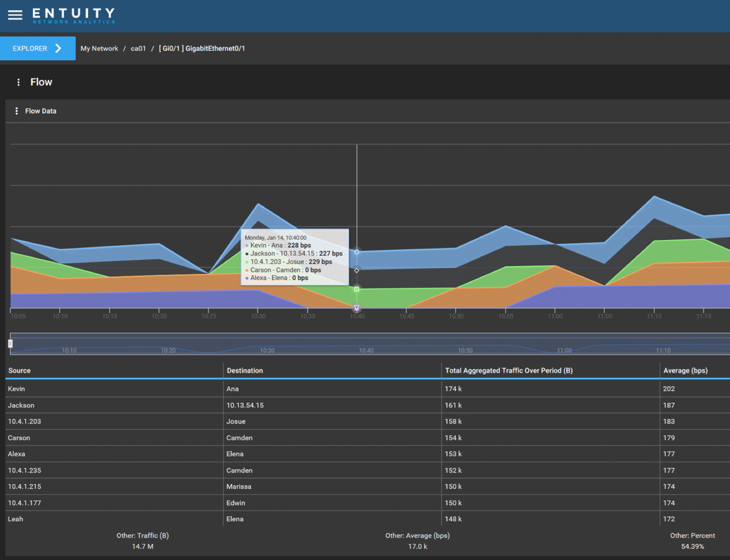Open the hamburger navigation menu
Image resolution: width=730 pixels, height=560 pixels.
click(14, 15)
